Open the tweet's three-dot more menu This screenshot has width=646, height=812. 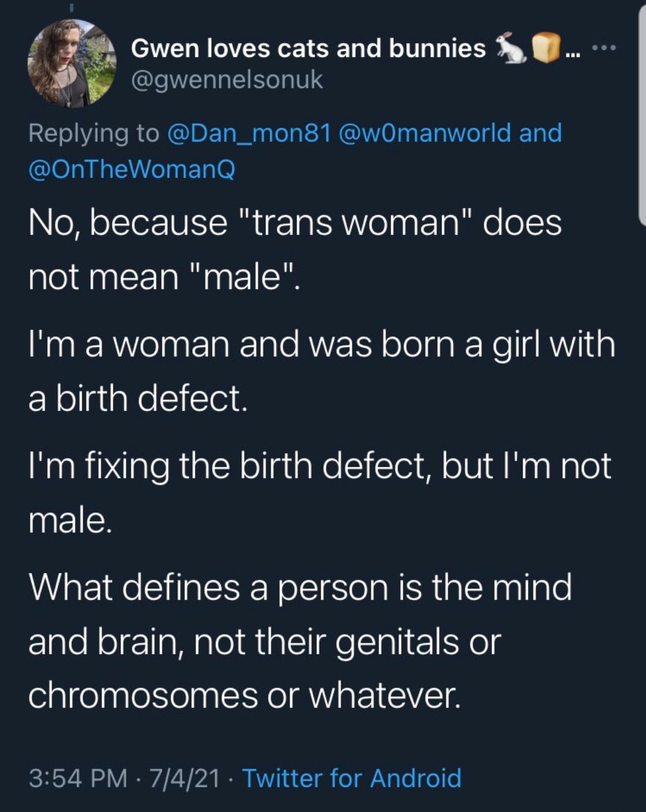click(x=604, y=47)
